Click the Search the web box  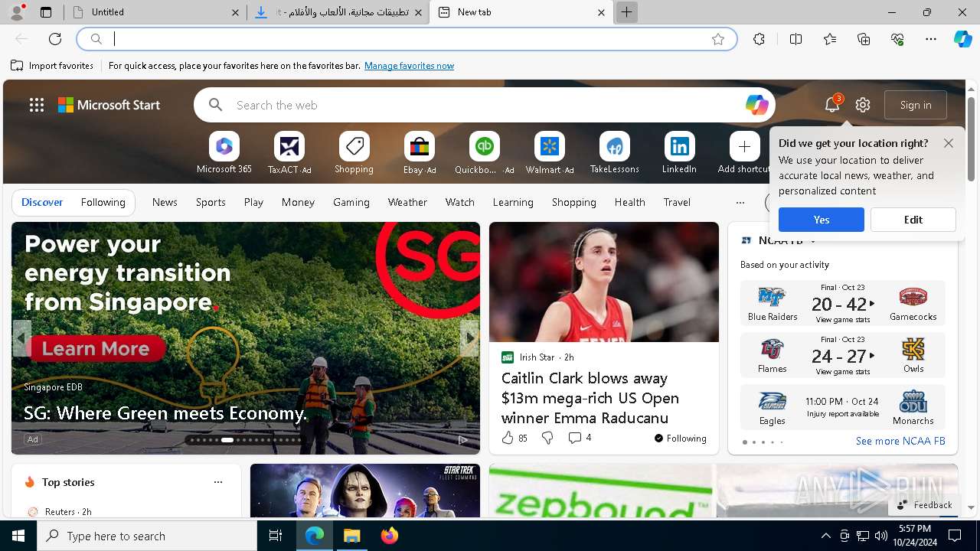[486, 105]
